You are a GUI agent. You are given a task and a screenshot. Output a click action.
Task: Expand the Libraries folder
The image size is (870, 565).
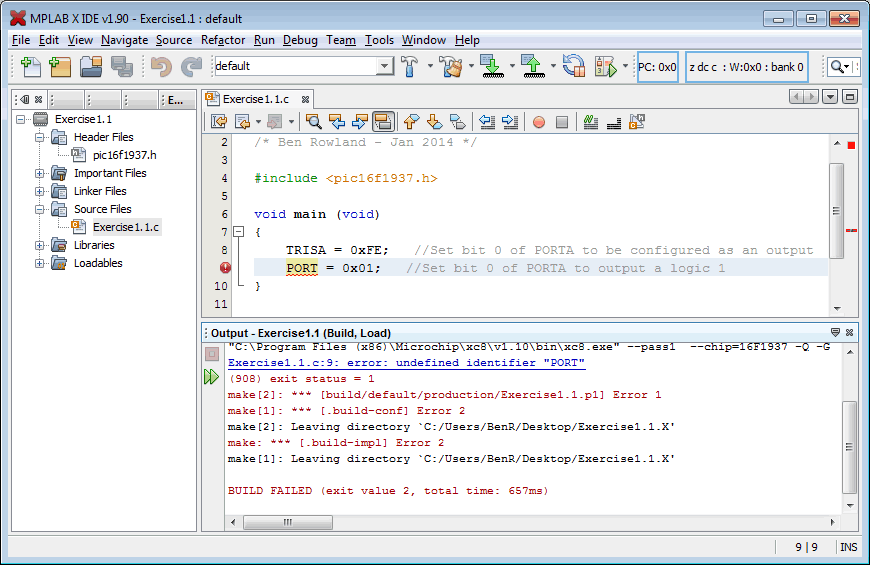39,245
